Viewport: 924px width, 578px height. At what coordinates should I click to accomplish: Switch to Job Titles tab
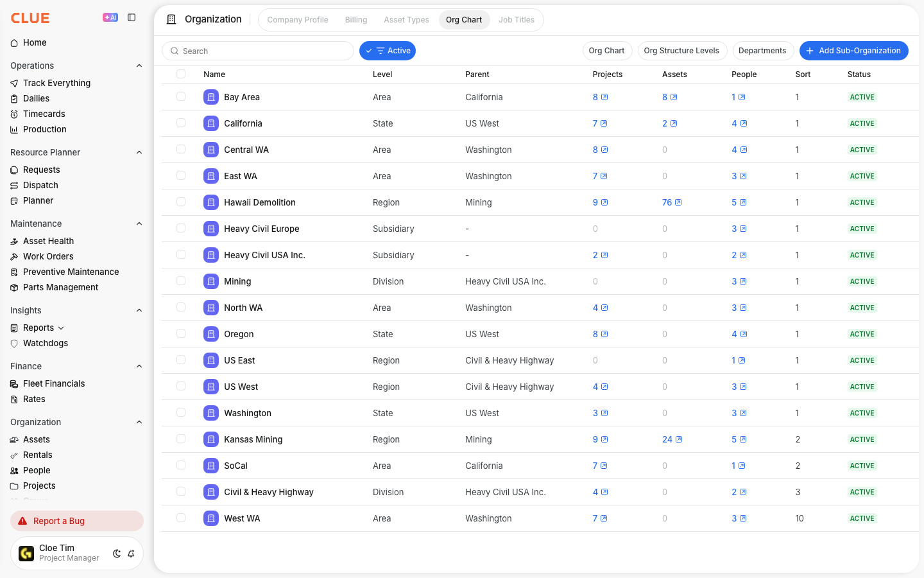coord(517,20)
